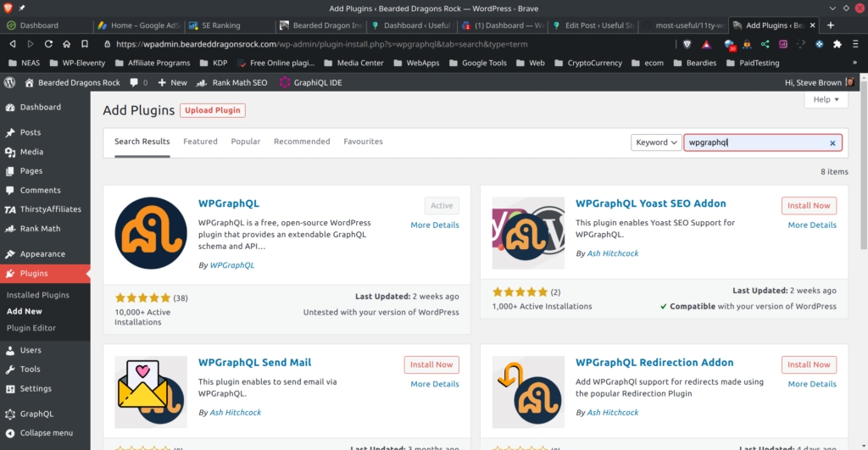Switch to the Popular plugins tab

click(246, 142)
